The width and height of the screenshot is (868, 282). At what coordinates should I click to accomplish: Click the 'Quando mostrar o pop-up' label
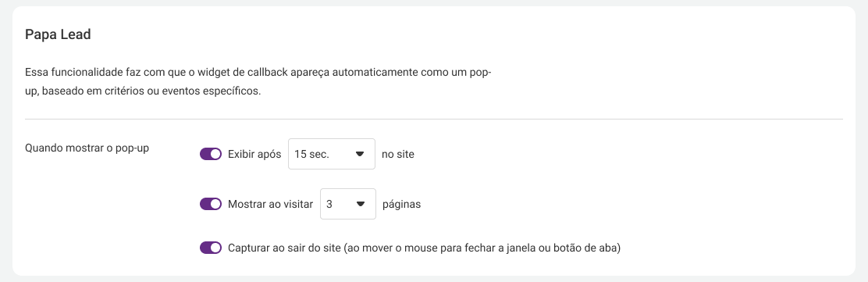(87, 148)
